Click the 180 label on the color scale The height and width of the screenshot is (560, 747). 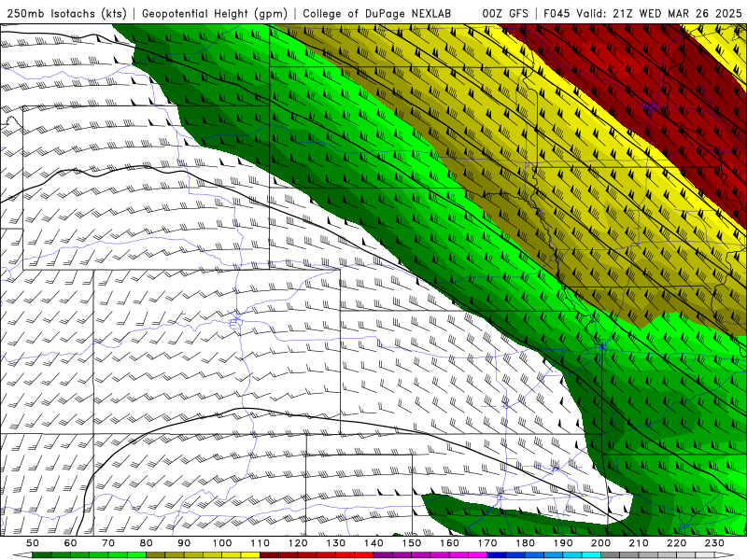coord(525,543)
